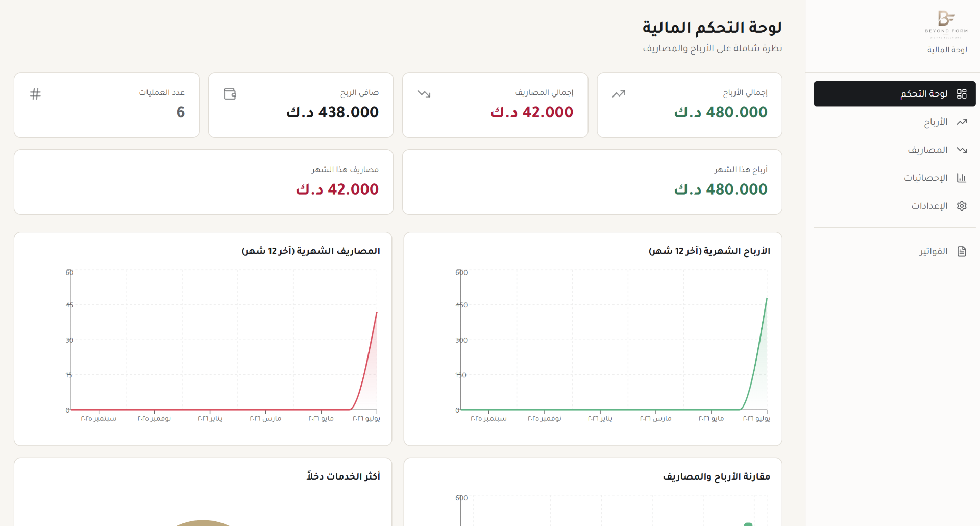Click يناير ٢٠٢٦ label on profits chart

point(600,418)
